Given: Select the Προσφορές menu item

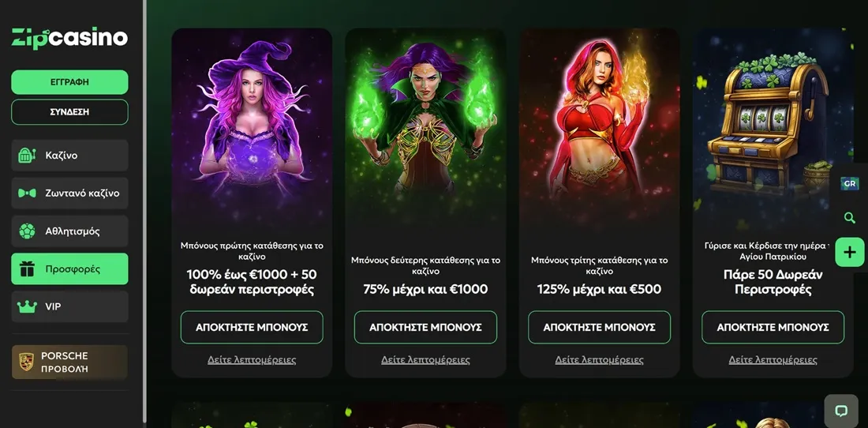Looking at the screenshot, I should (69, 269).
